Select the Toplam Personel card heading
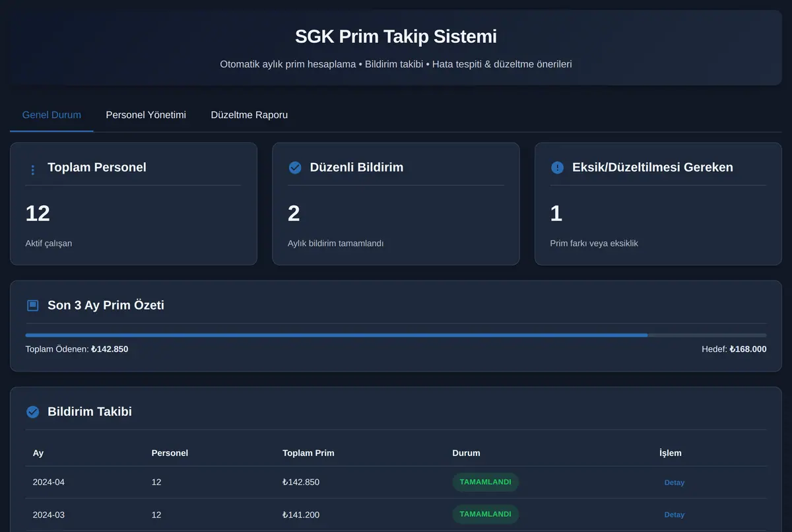792x532 pixels. tap(97, 167)
